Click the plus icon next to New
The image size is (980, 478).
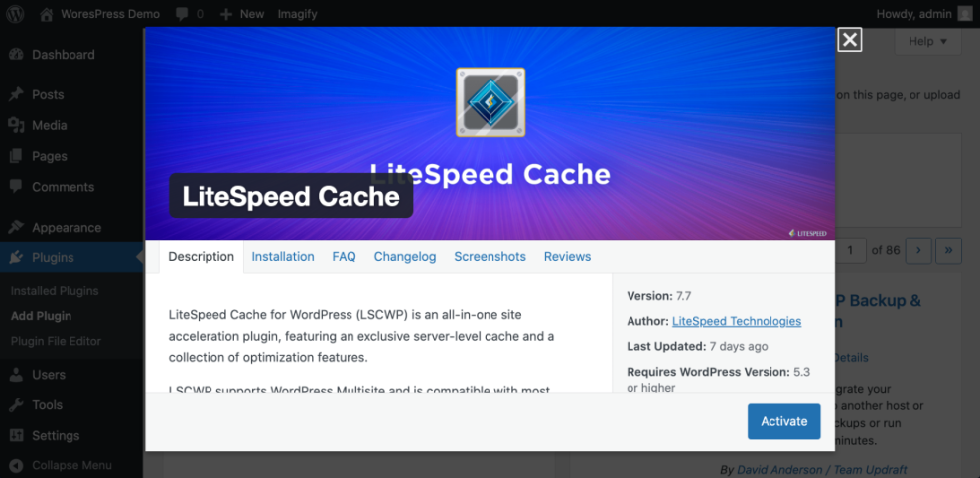click(226, 14)
